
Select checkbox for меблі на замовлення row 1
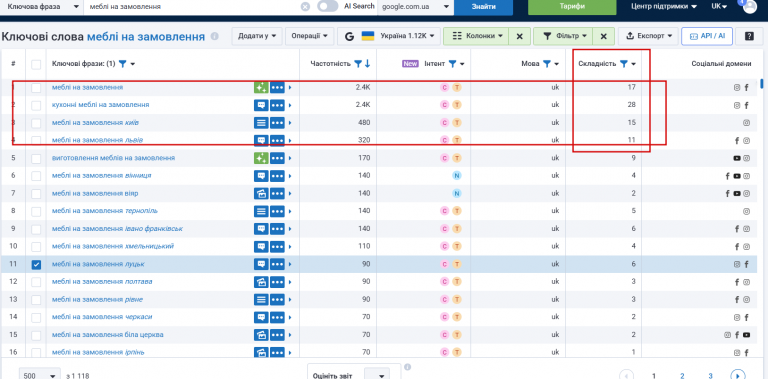pos(36,88)
